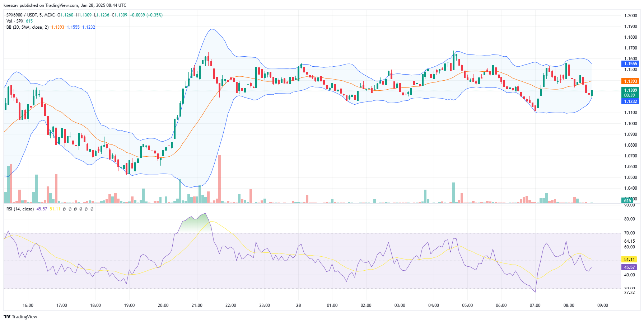Click the 16:00 time axis label
The image size is (644, 323).
coord(28,305)
